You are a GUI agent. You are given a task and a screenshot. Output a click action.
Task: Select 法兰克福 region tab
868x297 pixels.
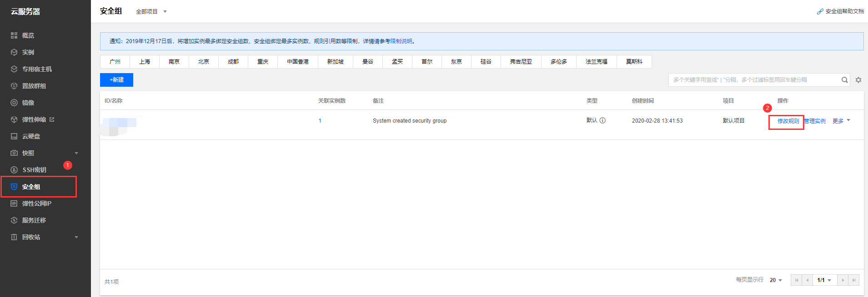coord(597,62)
